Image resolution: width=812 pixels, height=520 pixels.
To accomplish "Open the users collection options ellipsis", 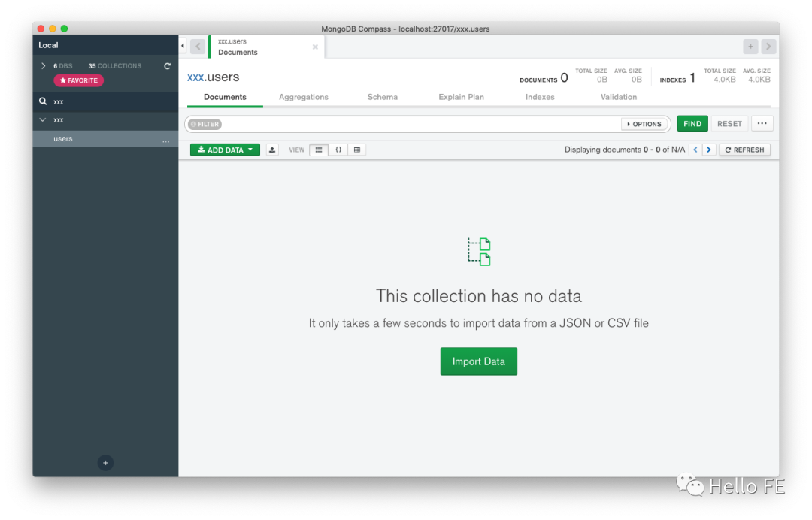I will [165, 140].
